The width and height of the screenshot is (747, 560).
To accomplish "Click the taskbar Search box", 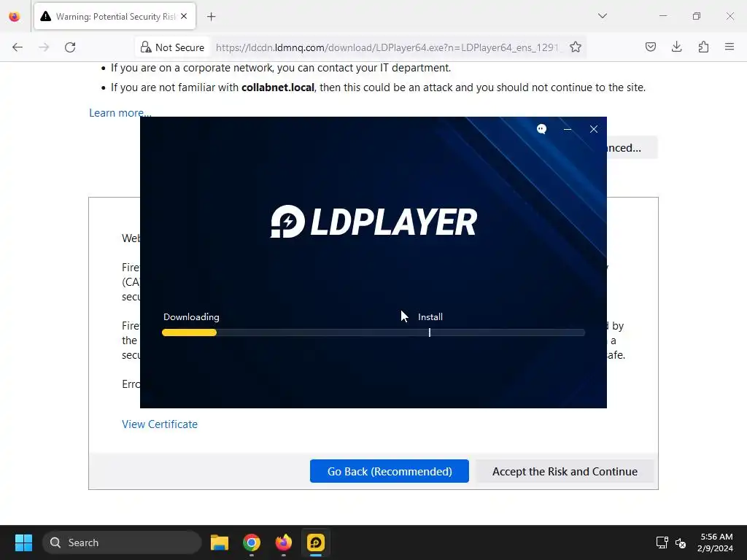I will pyautogui.click(x=122, y=542).
